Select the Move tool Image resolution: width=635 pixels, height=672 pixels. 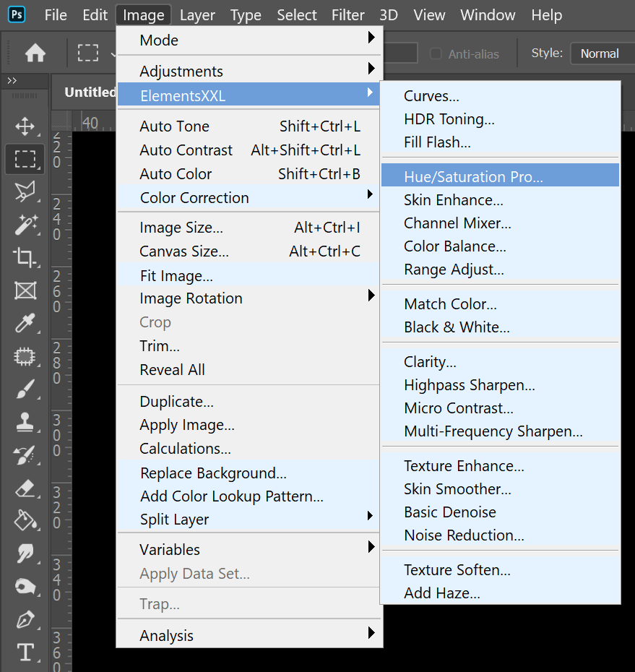25,126
